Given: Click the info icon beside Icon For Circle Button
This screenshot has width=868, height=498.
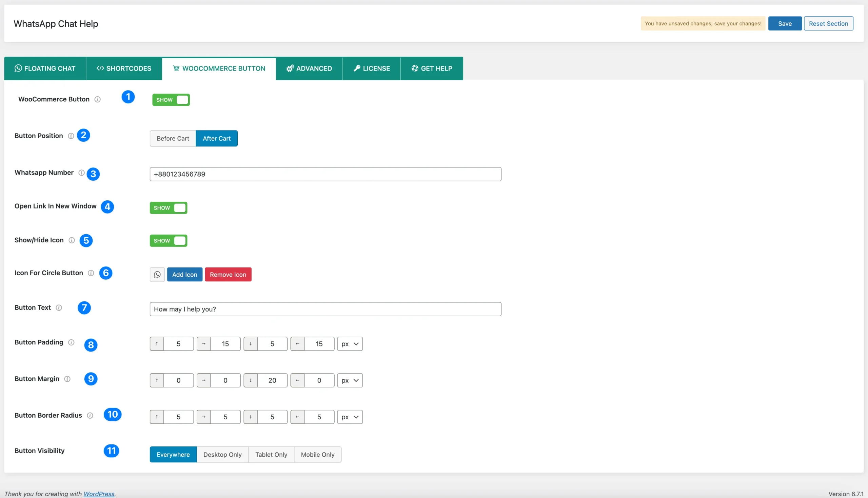Looking at the screenshot, I should pyautogui.click(x=91, y=273).
